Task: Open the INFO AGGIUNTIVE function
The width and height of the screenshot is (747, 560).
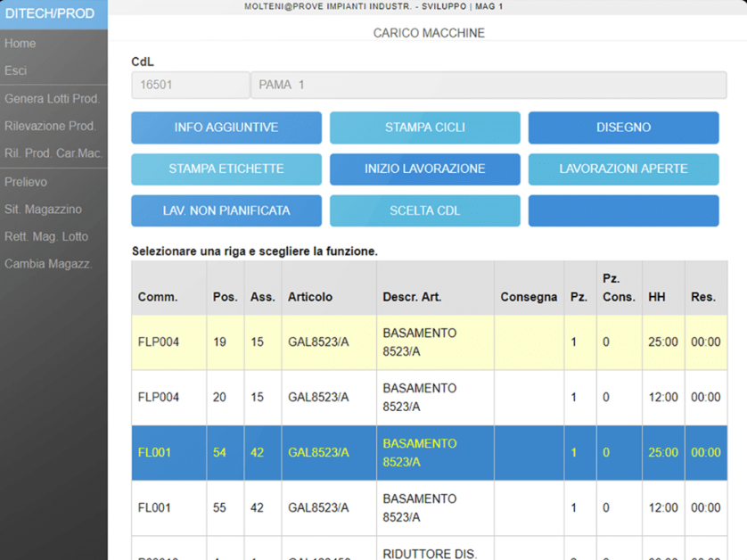Action: coord(226,128)
